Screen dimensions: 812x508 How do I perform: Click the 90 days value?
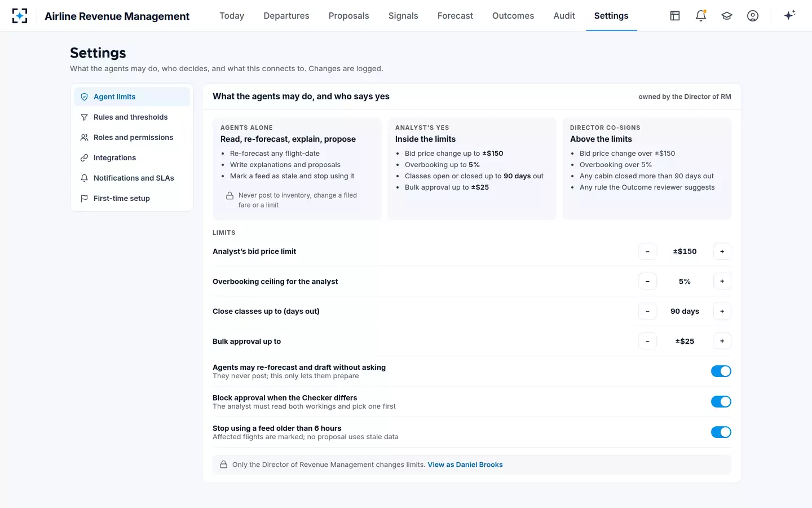click(685, 311)
